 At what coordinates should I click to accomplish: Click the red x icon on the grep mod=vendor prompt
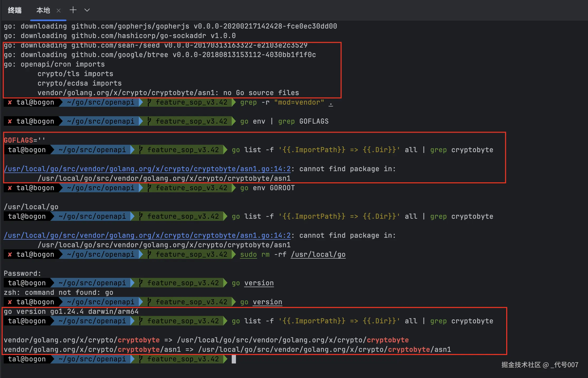10,102
